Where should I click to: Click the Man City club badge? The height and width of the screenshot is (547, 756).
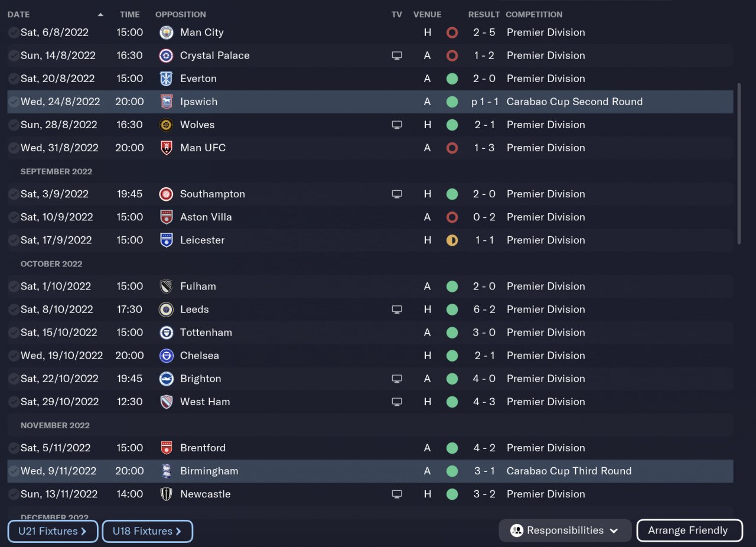click(x=167, y=32)
